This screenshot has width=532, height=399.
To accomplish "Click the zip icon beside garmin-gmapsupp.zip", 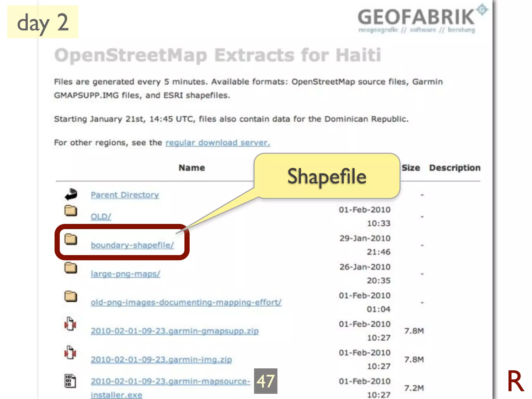I will click(70, 324).
